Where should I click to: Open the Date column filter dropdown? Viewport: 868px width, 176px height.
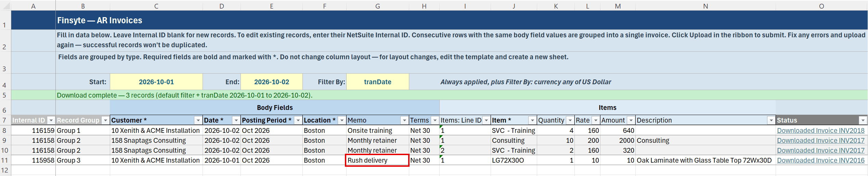[x=236, y=120]
